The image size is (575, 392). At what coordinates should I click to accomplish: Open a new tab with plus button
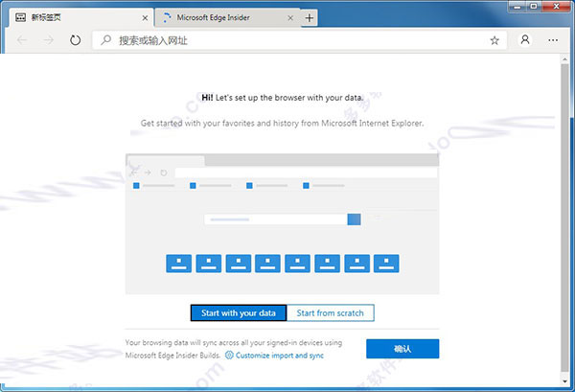[310, 17]
